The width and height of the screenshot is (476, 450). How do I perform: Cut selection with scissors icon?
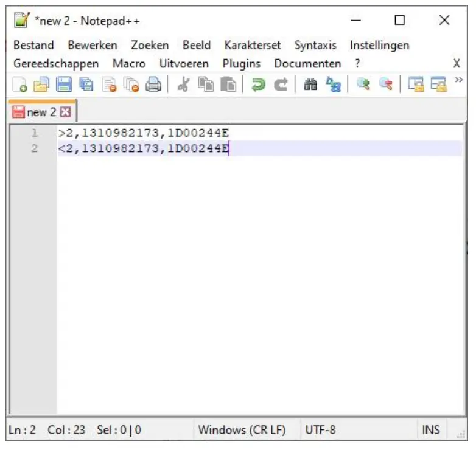[x=183, y=85]
